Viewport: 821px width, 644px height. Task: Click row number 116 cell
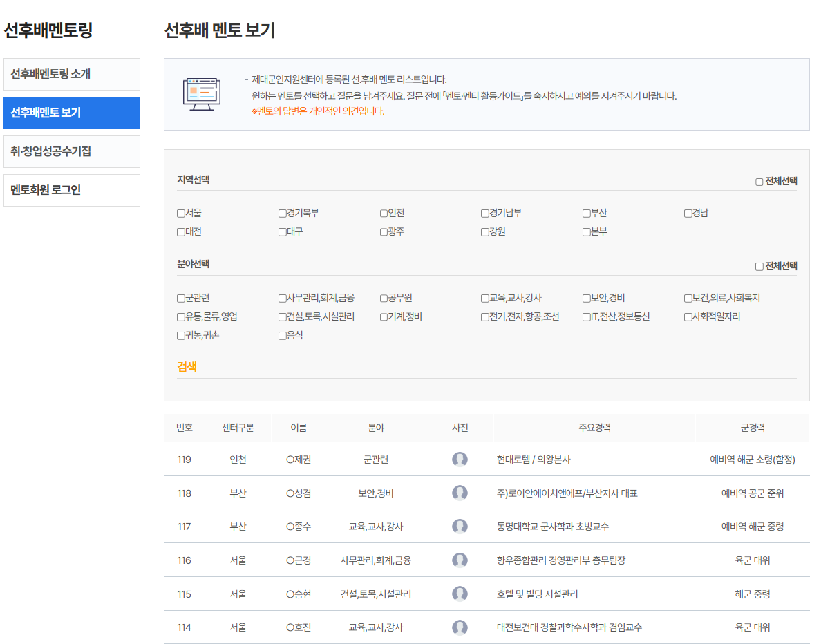(184, 560)
